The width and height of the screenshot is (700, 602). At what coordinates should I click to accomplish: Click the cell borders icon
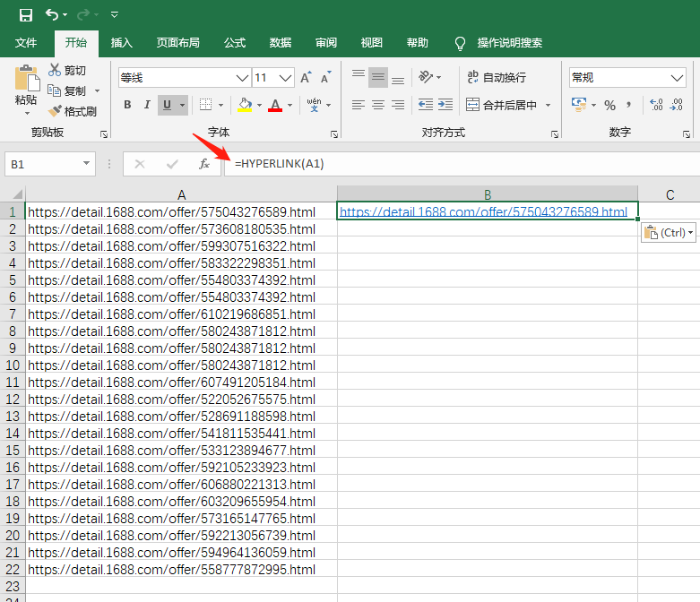click(x=206, y=105)
